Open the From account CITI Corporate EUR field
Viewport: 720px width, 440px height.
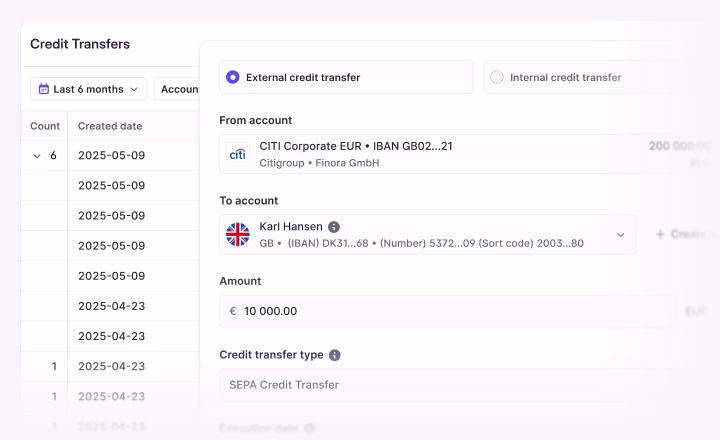coord(464,154)
